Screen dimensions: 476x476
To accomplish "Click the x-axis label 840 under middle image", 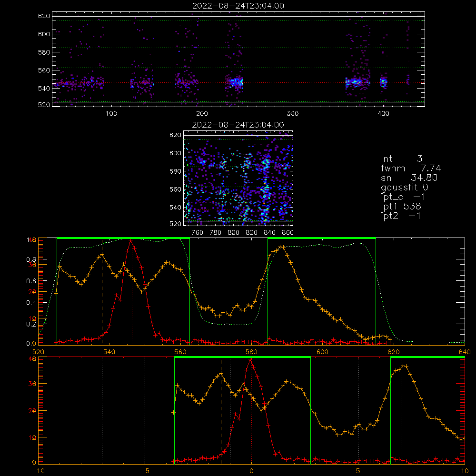I will point(269,233).
